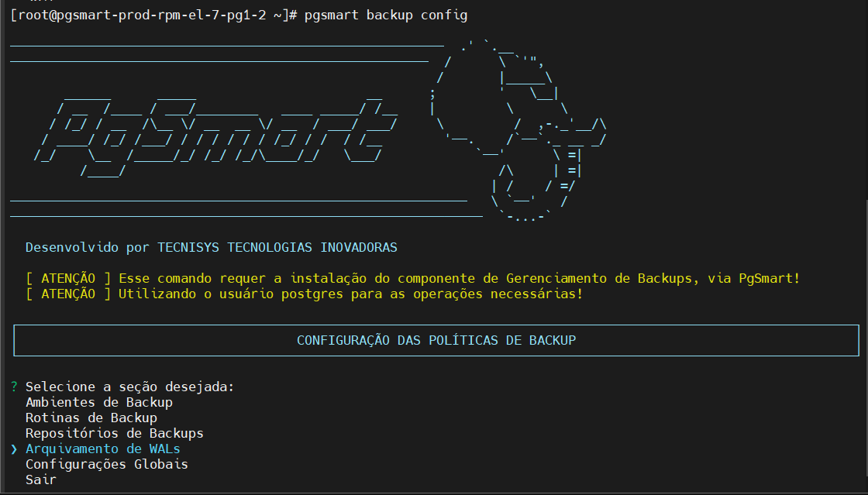Click 'Desenvolvido por TECNISYS TECNOLOGIAS INOVADORAS' line

(212, 247)
